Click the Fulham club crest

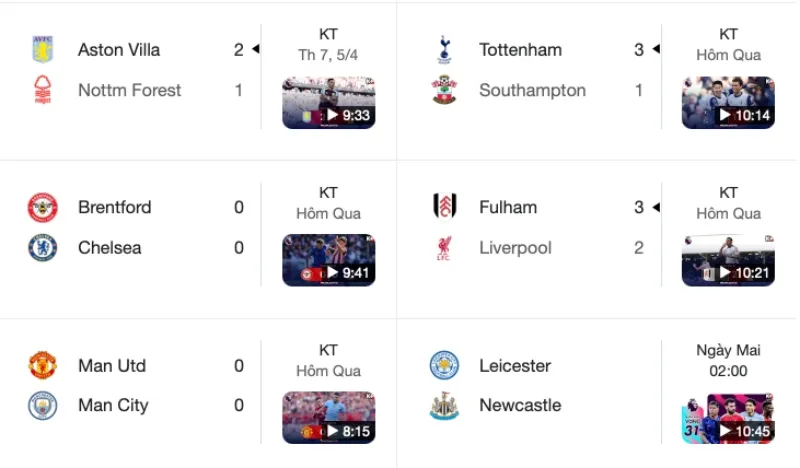coord(444,208)
